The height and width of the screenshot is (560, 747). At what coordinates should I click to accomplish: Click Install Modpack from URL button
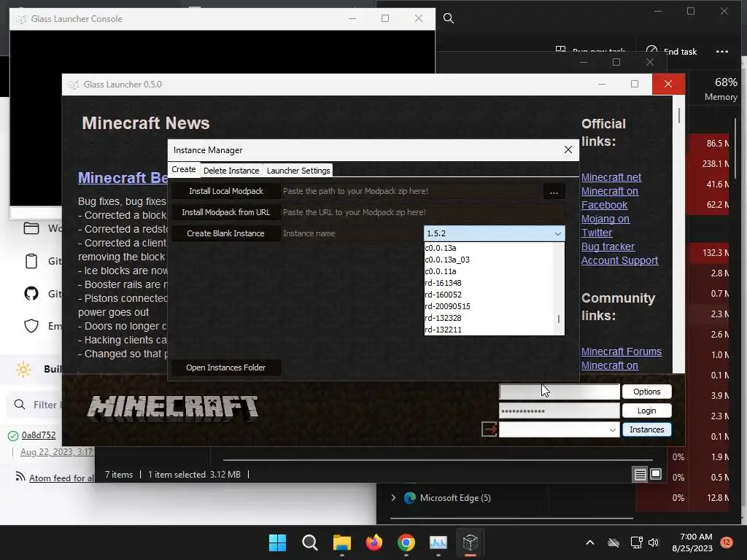226,212
